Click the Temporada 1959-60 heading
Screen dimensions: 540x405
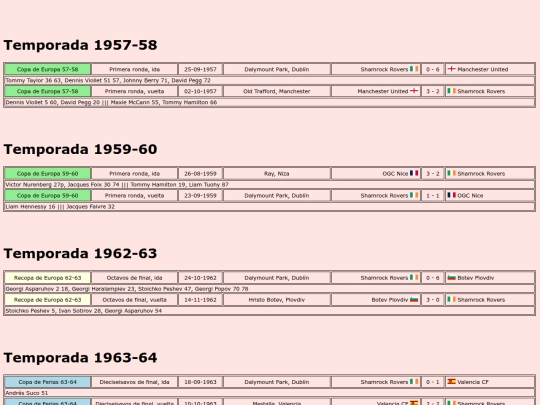(x=80, y=149)
